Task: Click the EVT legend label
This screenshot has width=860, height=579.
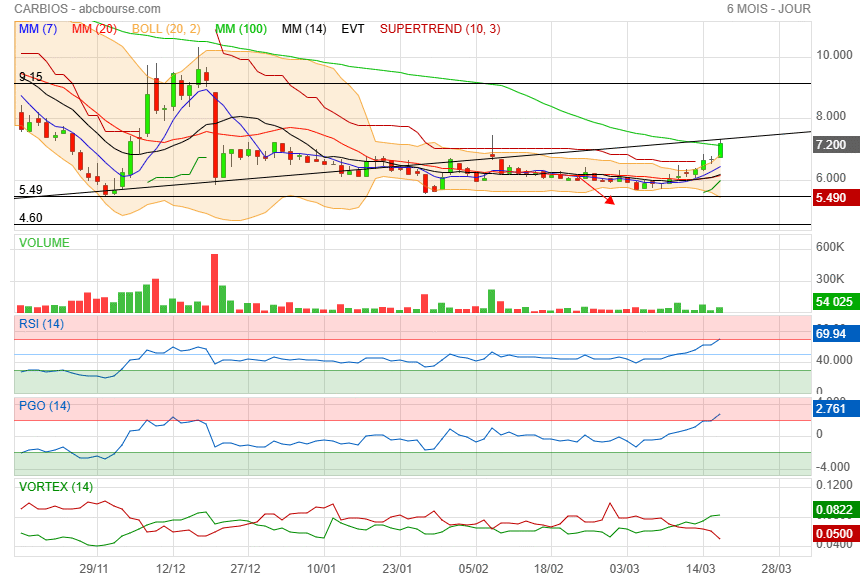Action: (x=353, y=29)
